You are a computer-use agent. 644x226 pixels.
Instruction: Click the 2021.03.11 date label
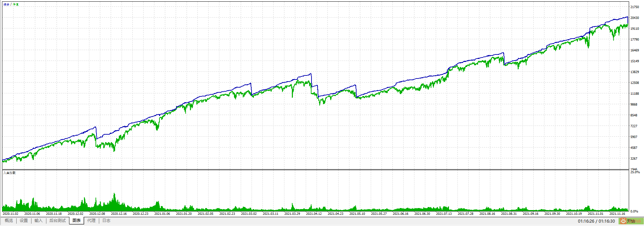coord(271,213)
